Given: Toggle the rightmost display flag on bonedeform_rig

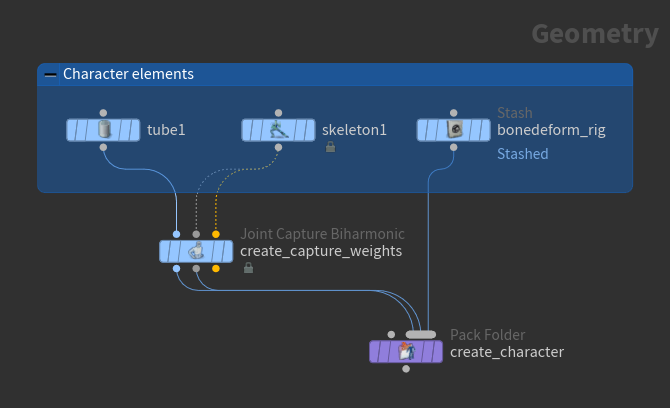Looking at the screenshot, I should (x=485, y=130).
